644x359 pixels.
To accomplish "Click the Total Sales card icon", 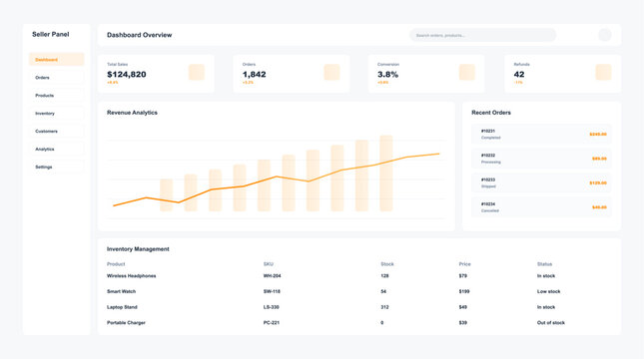I will [197, 72].
